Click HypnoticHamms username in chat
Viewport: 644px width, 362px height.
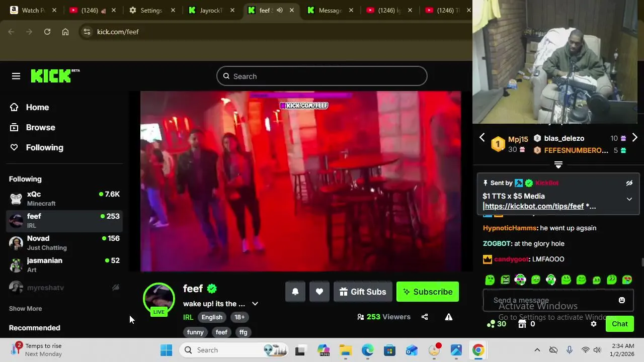(510, 228)
